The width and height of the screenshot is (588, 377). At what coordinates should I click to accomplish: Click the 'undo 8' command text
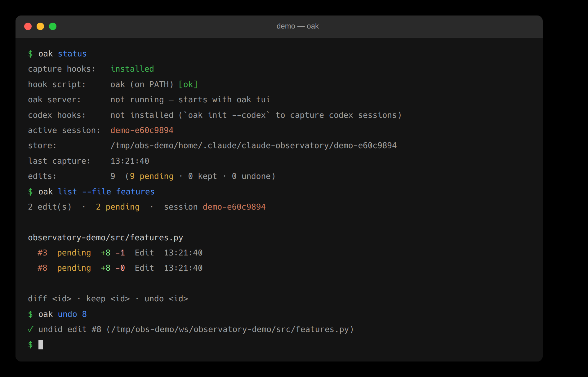coord(72,314)
